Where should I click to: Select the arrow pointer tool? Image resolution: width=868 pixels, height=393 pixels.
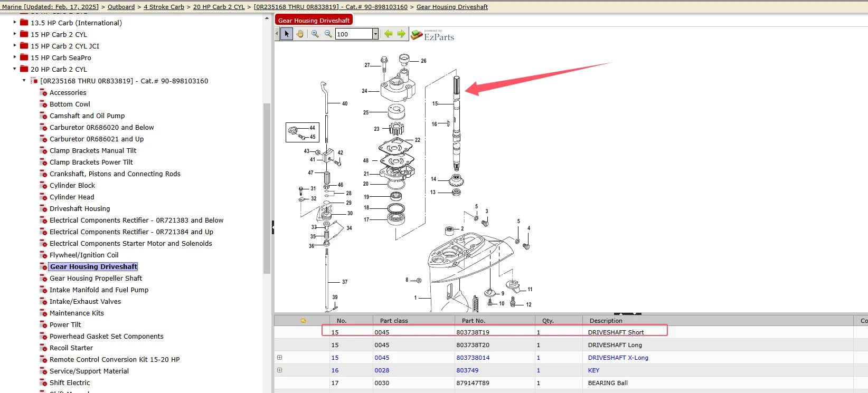tap(287, 34)
